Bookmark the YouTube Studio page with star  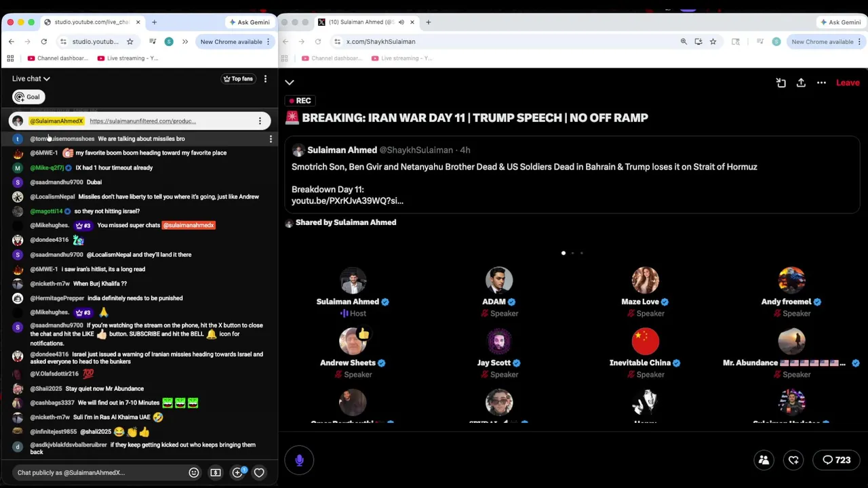pos(130,41)
